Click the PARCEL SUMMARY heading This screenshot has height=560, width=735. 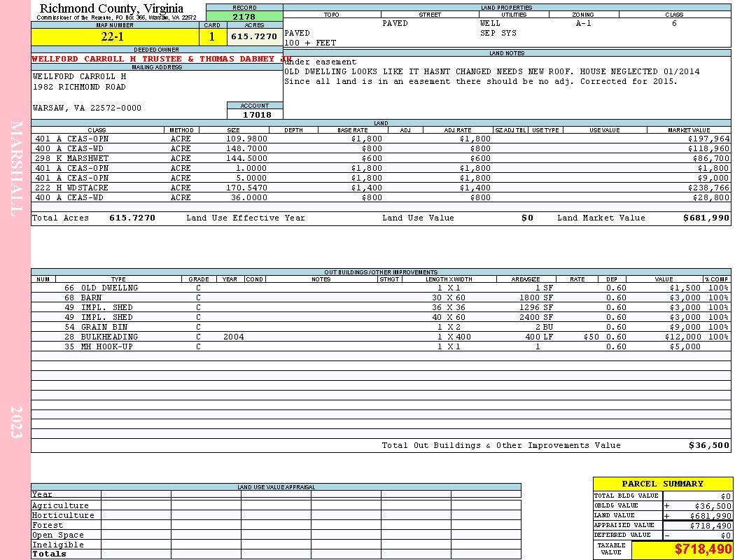click(662, 484)
